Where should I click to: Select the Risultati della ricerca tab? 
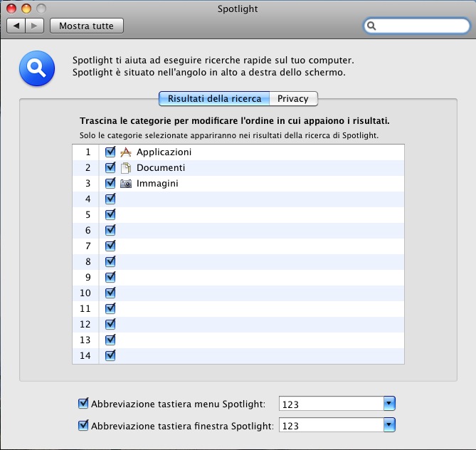[x=214, y=99]
